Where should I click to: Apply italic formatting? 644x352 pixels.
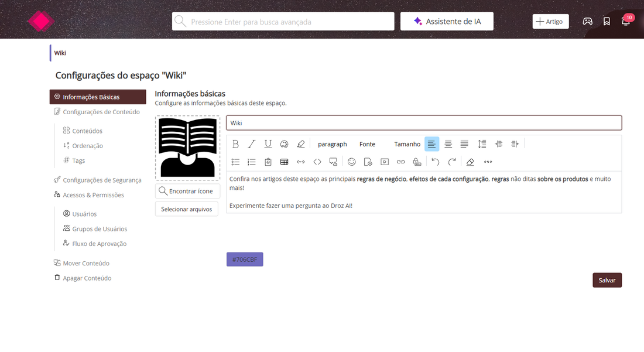(x=252, y=144)
